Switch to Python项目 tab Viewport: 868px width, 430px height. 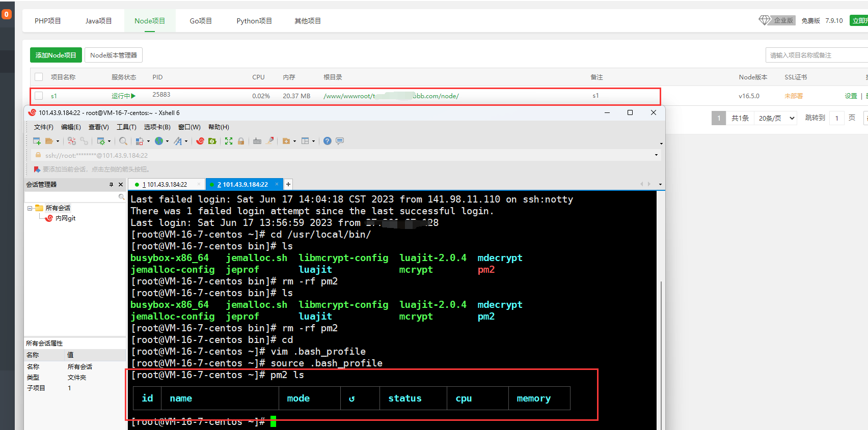254,21
